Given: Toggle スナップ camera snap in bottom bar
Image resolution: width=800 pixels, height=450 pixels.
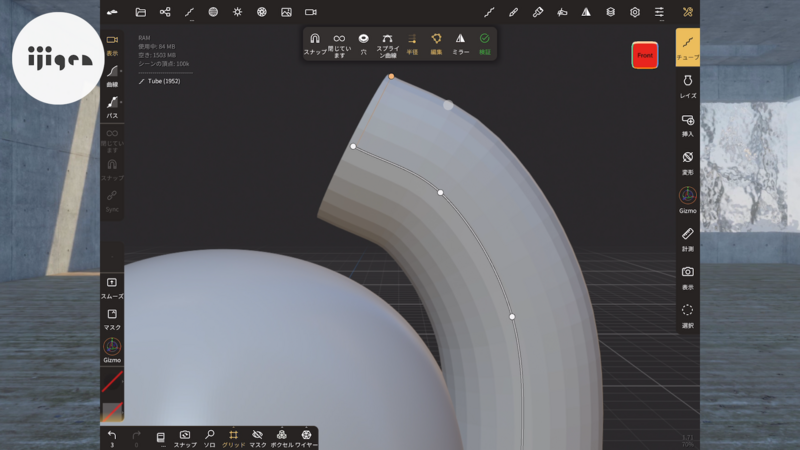Looking at the screenshot, I should [x=185, y=438].
